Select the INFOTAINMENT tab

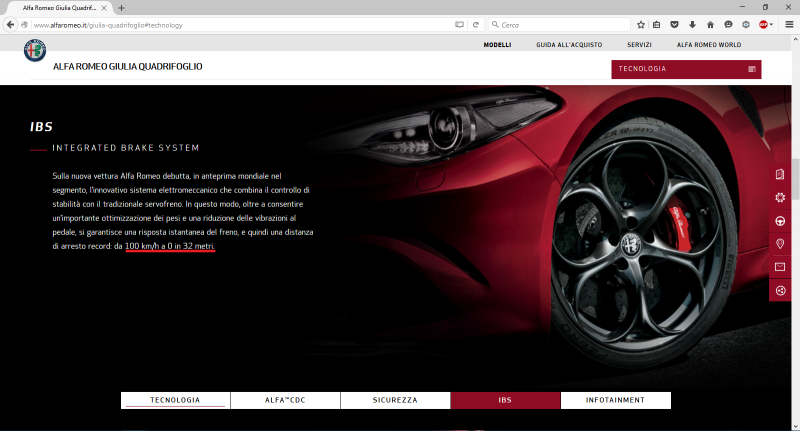coord(615,400)
